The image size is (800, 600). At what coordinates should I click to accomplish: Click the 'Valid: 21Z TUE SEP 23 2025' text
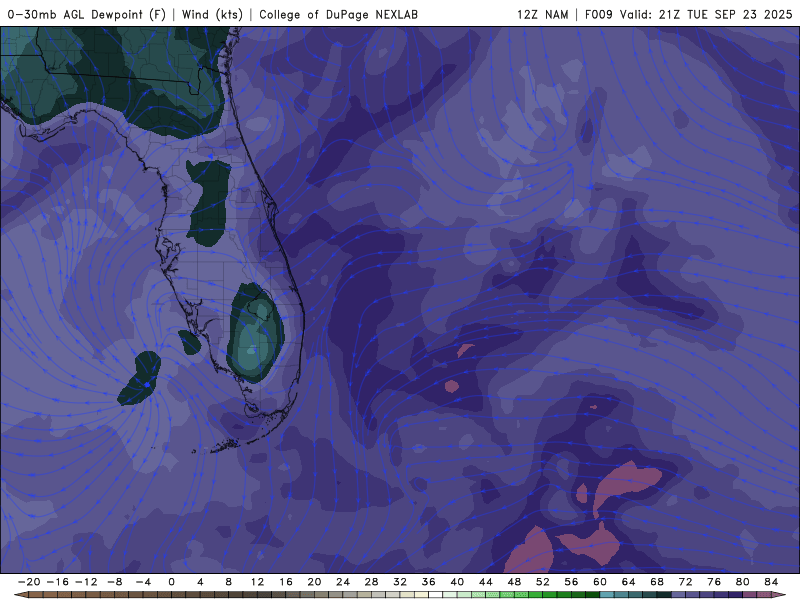(x=706, y=14)
